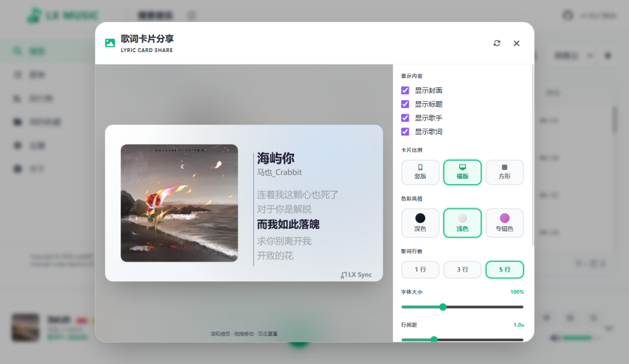Select the 竖版 portrait card ratio
The height and width of the screenshot is (364, 629).
(420, 172)
